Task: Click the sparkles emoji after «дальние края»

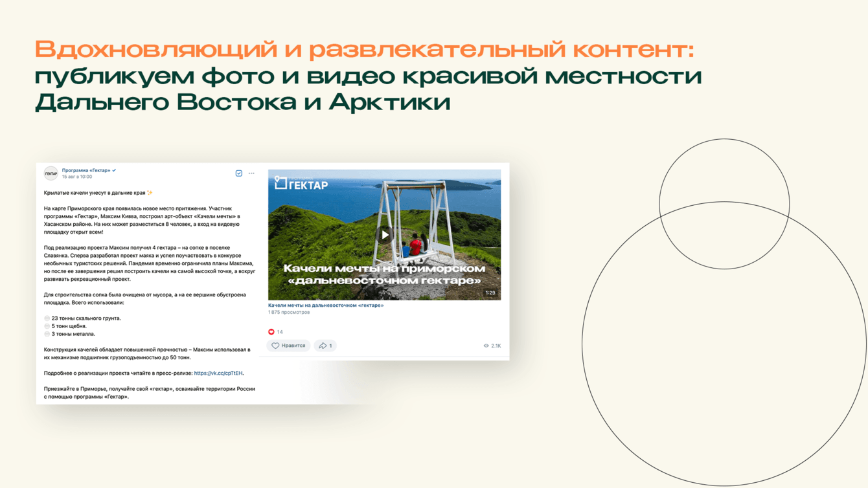Action: pos(150,193)
